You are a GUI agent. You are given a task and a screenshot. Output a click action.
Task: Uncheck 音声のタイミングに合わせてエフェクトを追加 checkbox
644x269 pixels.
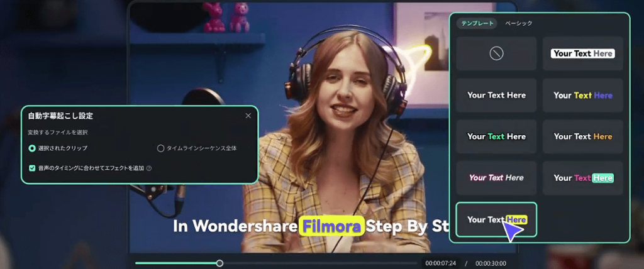point(32,168)
